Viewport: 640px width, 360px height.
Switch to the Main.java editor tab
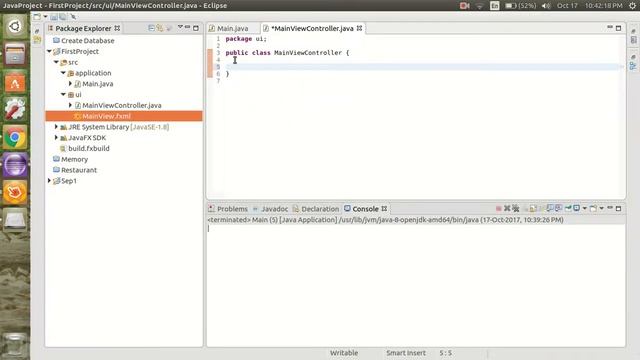(x=232, y=28)
